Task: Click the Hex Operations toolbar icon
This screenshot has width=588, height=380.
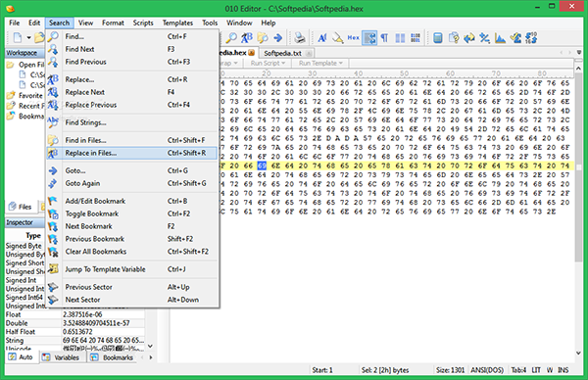Action: tap(484, 38)
